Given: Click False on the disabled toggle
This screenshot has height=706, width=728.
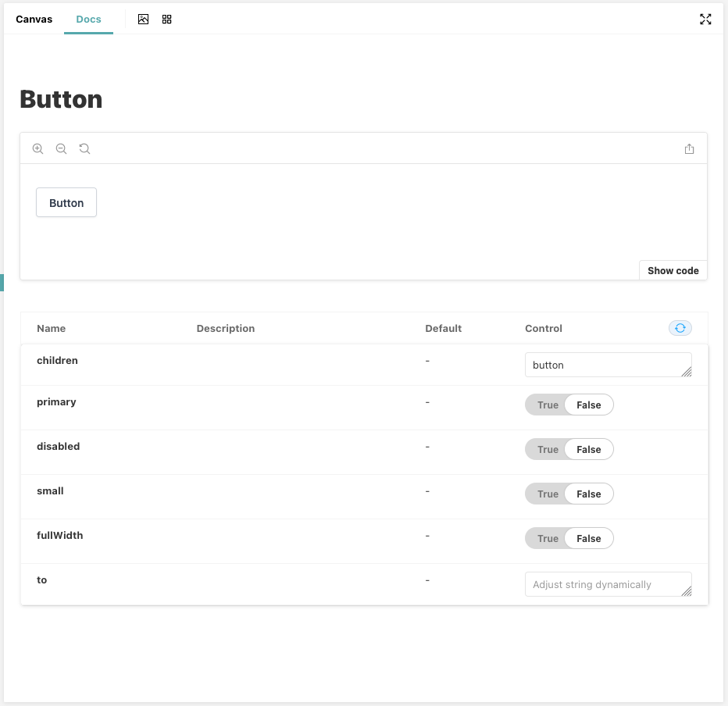Looking at the screenshot, I should (x=589, y=449).
